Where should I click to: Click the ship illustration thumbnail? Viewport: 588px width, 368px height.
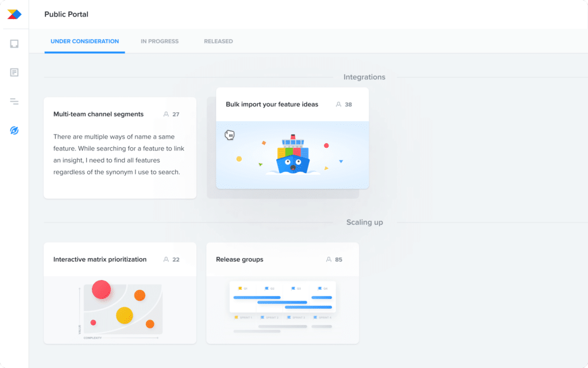(292, 155)
